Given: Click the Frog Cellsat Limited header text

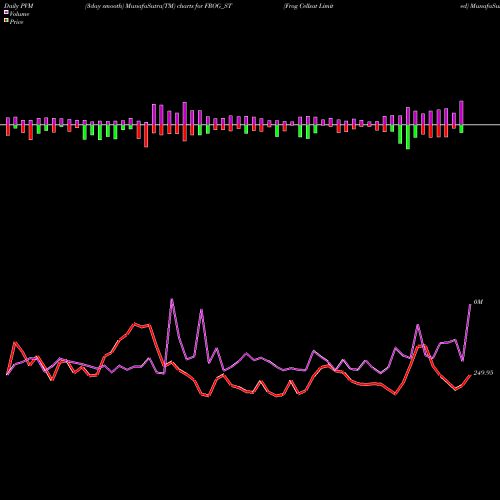Looking at the screenshot, I should pyautogui.click(x=308, y=6).
